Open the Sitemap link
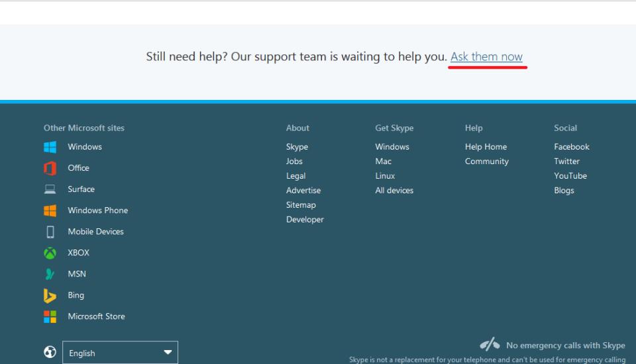 click(301, 205)
